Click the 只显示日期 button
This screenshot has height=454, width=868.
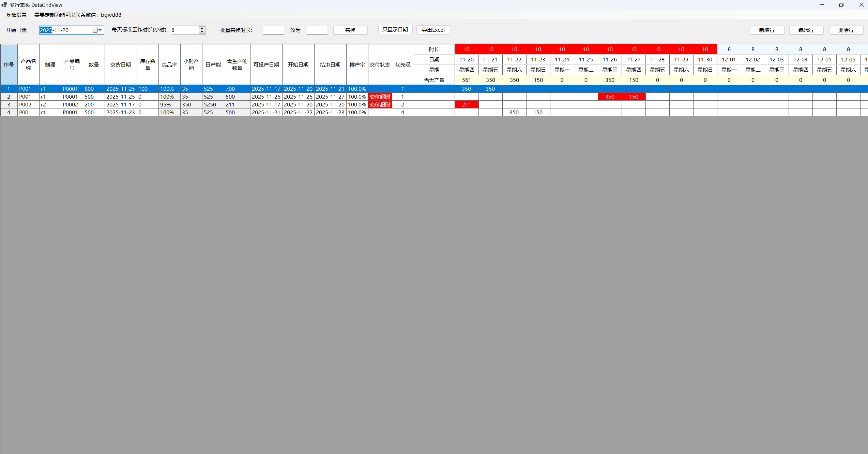pos(395,29)
